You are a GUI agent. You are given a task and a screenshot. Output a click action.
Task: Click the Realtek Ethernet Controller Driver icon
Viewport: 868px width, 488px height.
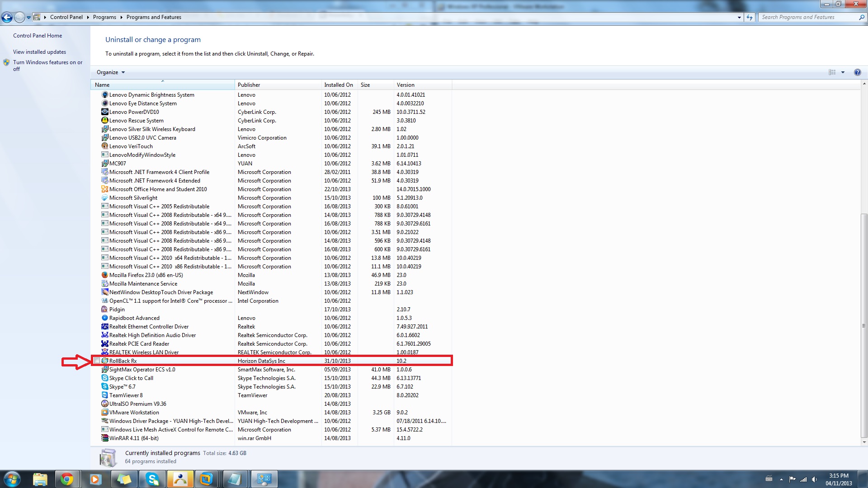coord(105,327)
